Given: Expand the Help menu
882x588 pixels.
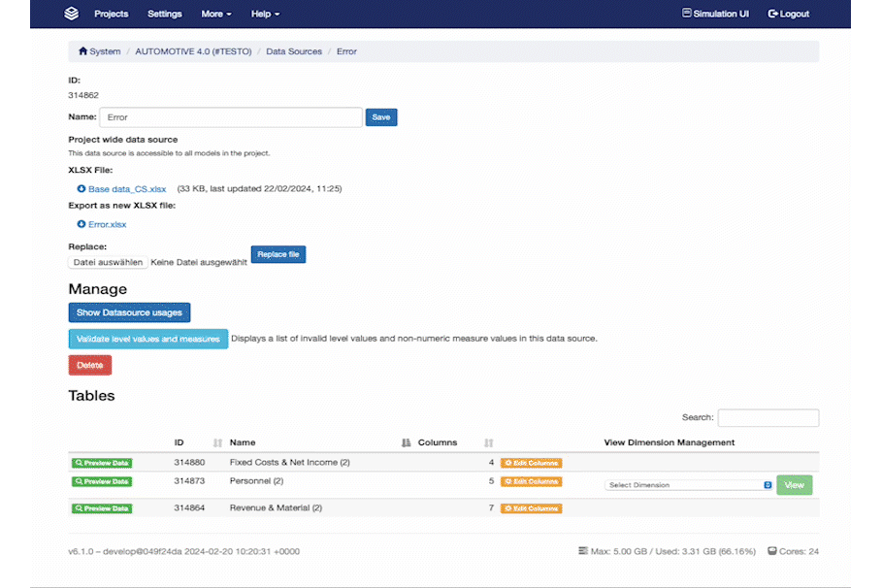Looking at the screenshot, I should coord(265,14).
